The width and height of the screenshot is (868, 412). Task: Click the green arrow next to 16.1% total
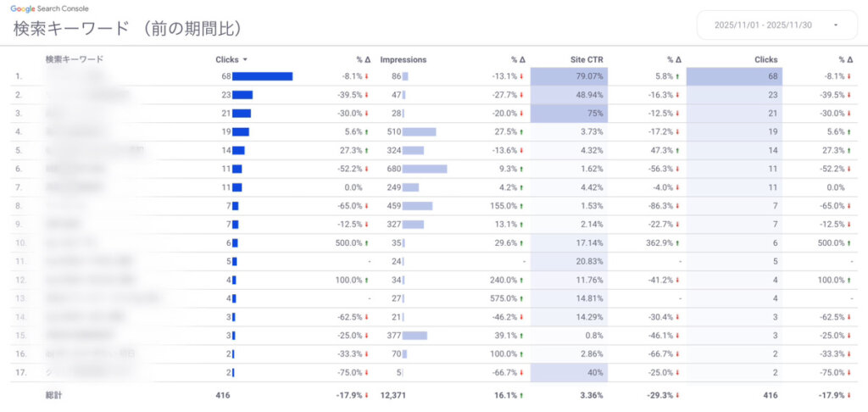click(522, 395)
